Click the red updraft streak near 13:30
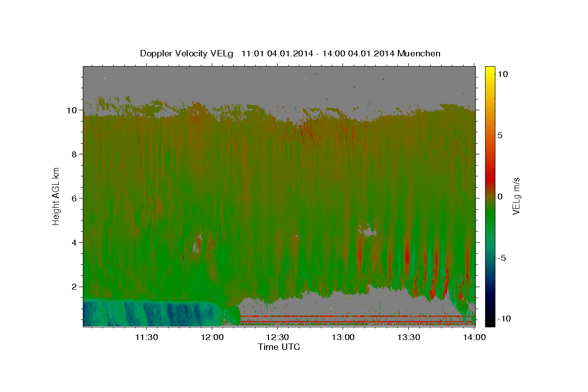 tap(407, 255)
